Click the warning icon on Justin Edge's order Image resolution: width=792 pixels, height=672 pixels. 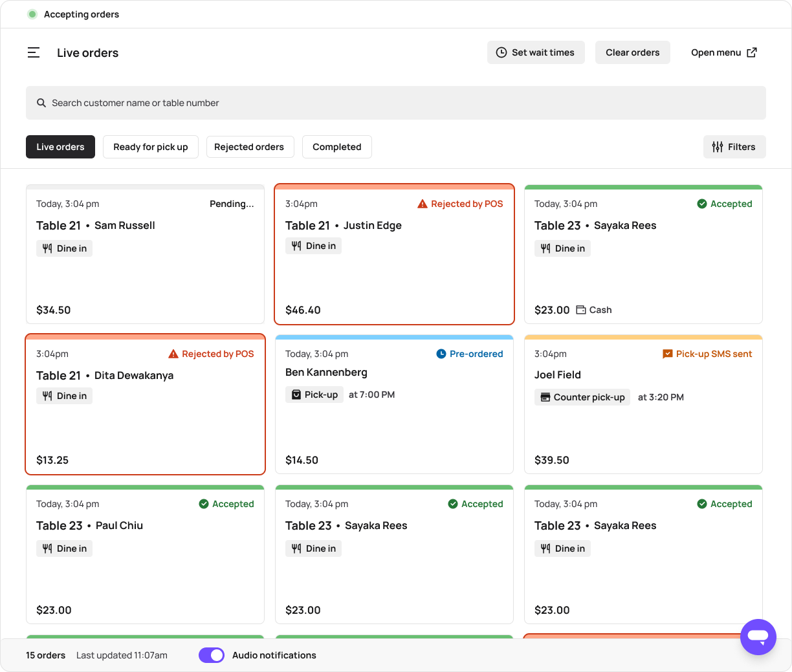[423, 204]
